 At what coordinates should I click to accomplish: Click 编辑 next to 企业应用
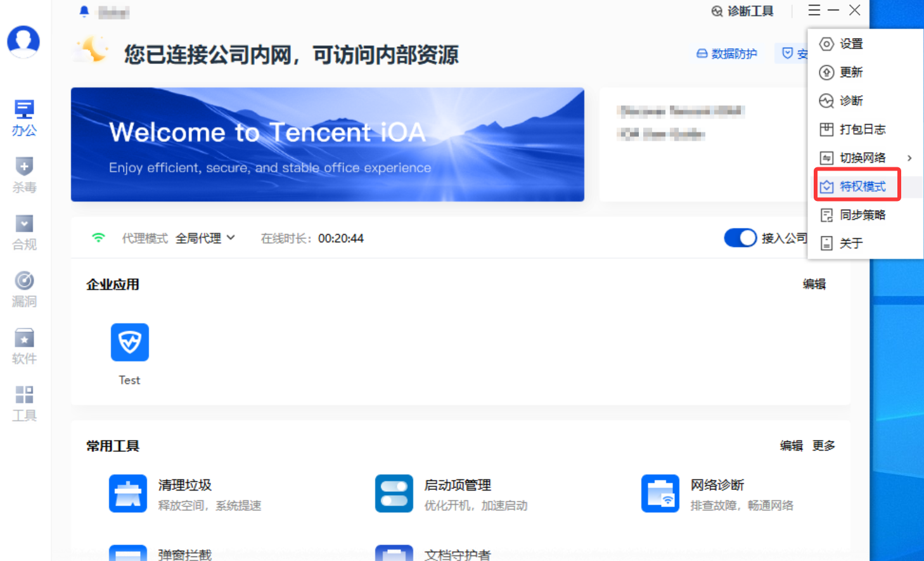coord(814,284)
